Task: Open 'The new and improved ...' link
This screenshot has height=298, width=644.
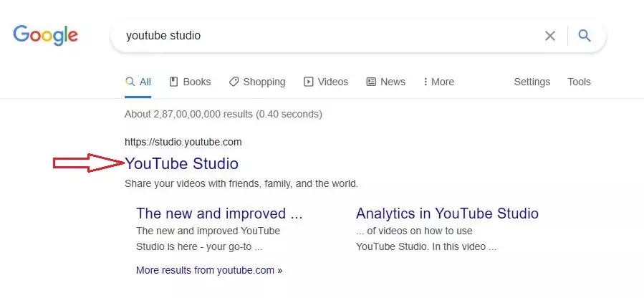Action: point(219,213)
